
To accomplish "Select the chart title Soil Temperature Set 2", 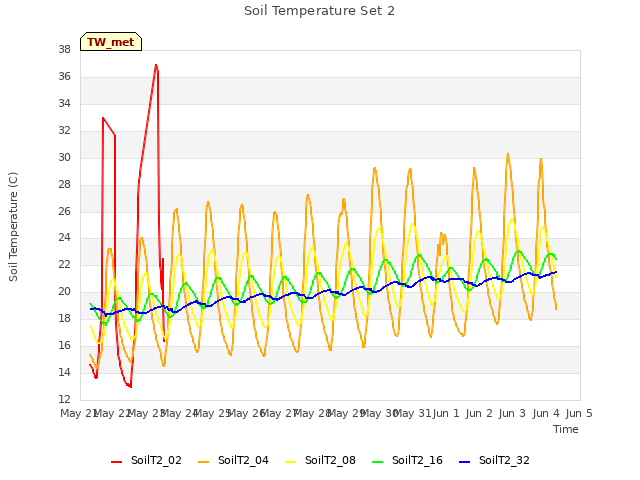I will [319, 11].
